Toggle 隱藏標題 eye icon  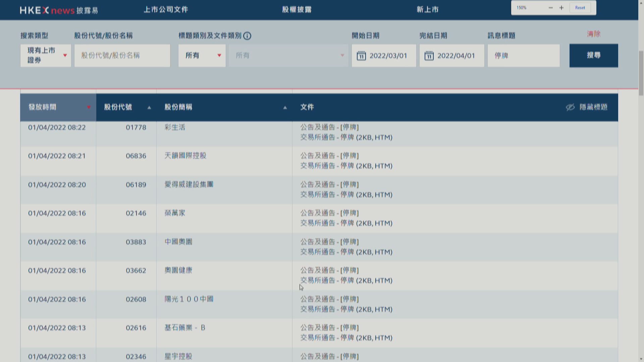pos(570,107)
